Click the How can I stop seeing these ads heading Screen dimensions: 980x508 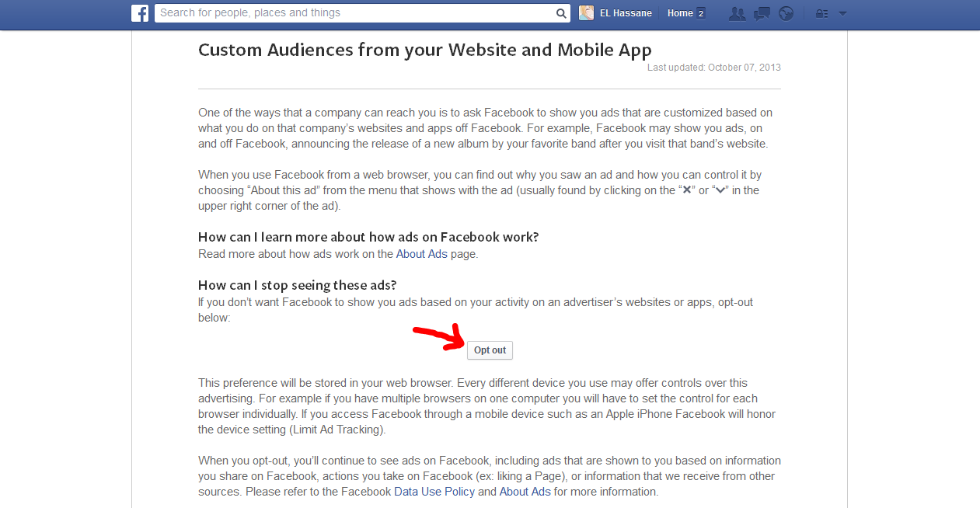(x=298, y=285)
